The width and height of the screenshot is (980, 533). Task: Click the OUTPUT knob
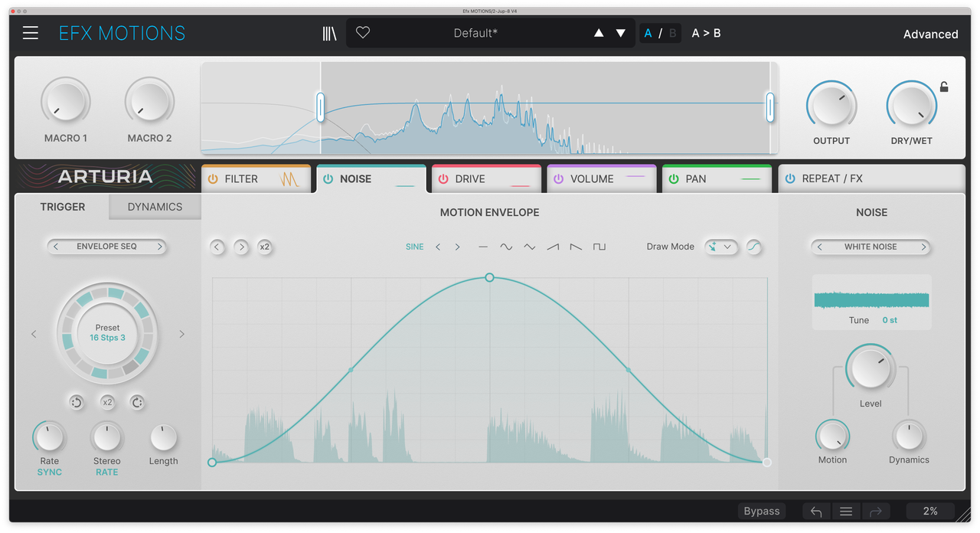pyautogui.click(x=831, y=106)
